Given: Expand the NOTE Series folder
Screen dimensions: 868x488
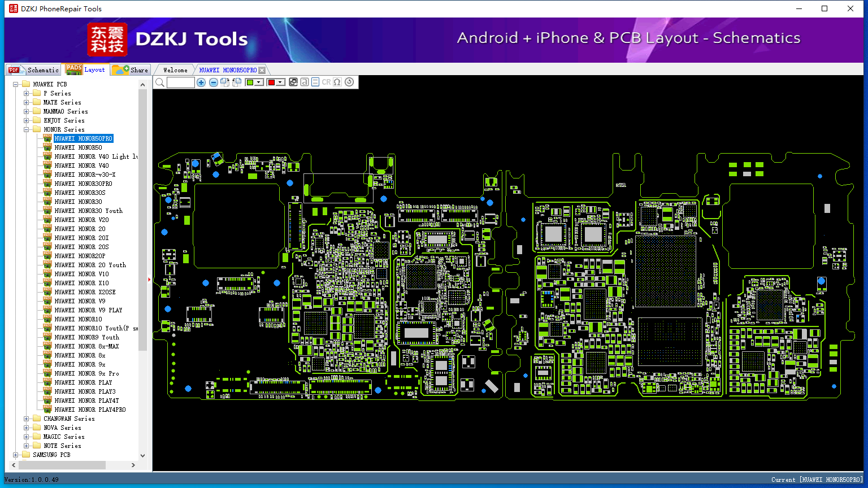Looking at the screenshot, I should [x=26, y=446].
